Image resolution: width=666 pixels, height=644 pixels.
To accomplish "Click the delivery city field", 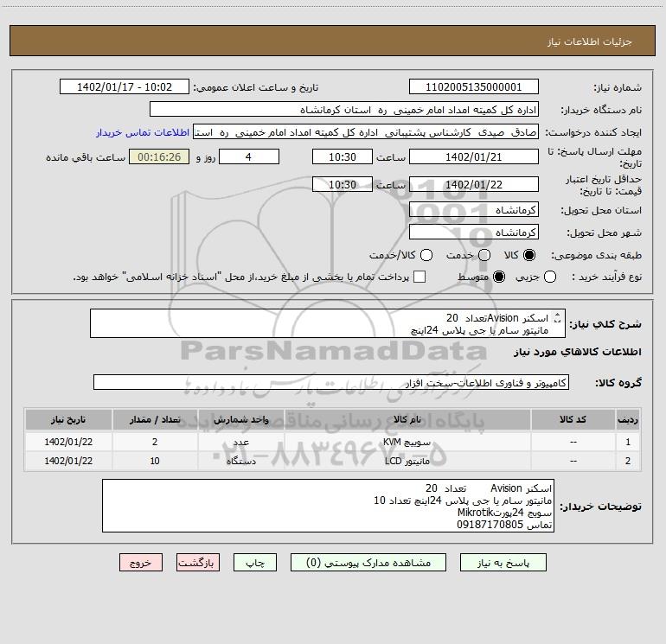I will click(x=474, y=233).
